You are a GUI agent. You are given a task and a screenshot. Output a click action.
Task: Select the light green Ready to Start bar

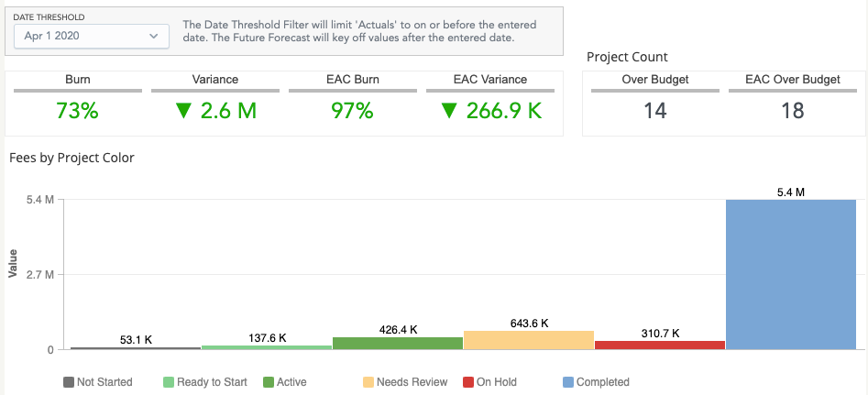pyautogui.click(x=267, y=347)
